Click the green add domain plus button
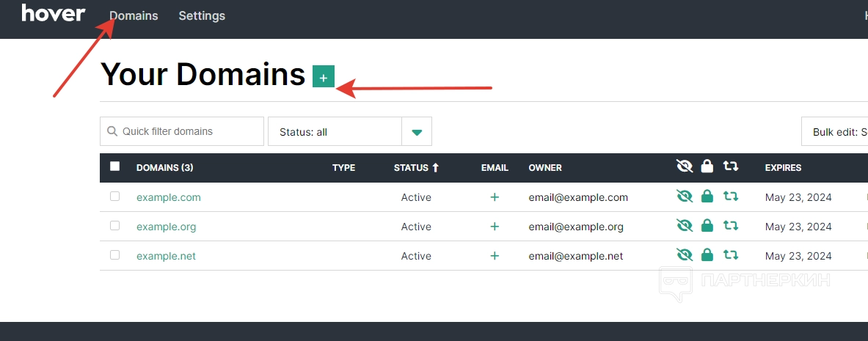This screenshot has height=341, width=868. click(x=323, y=76)
